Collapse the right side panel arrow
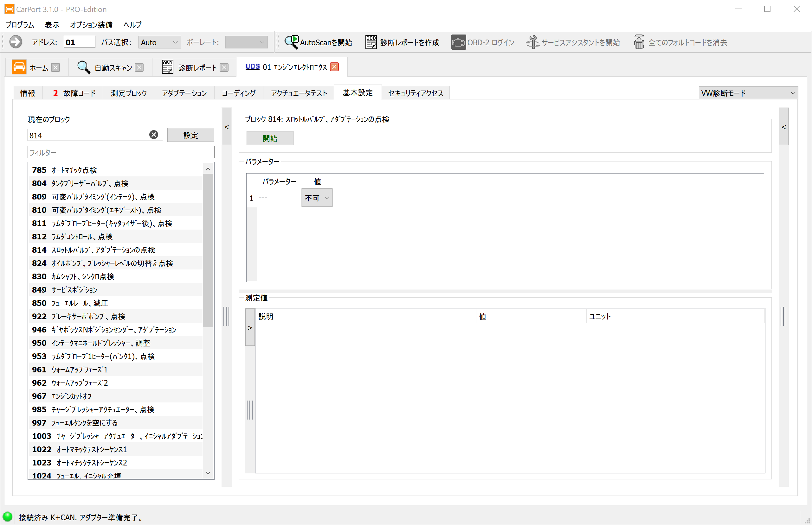Image resolution: width=812 pixels, height=525 pixels. coord(783,127)
